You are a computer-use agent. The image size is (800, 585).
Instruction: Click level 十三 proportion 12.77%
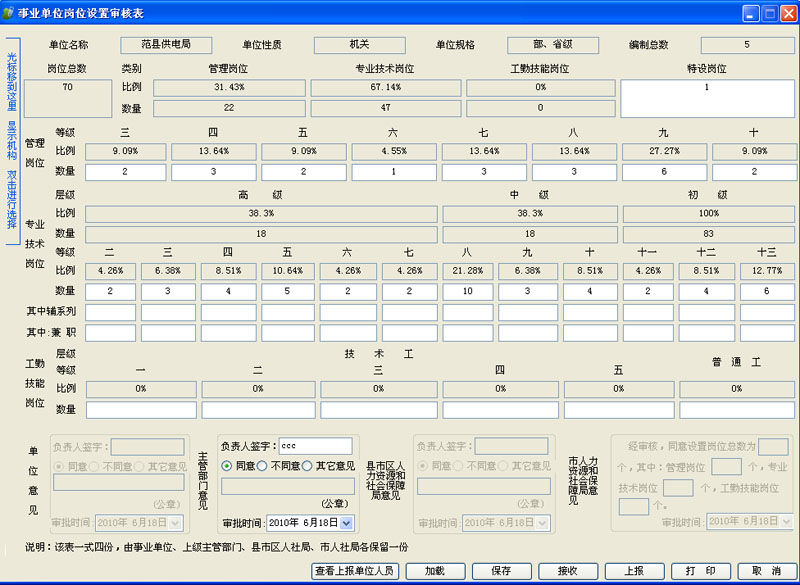click(x=767, y=271)
